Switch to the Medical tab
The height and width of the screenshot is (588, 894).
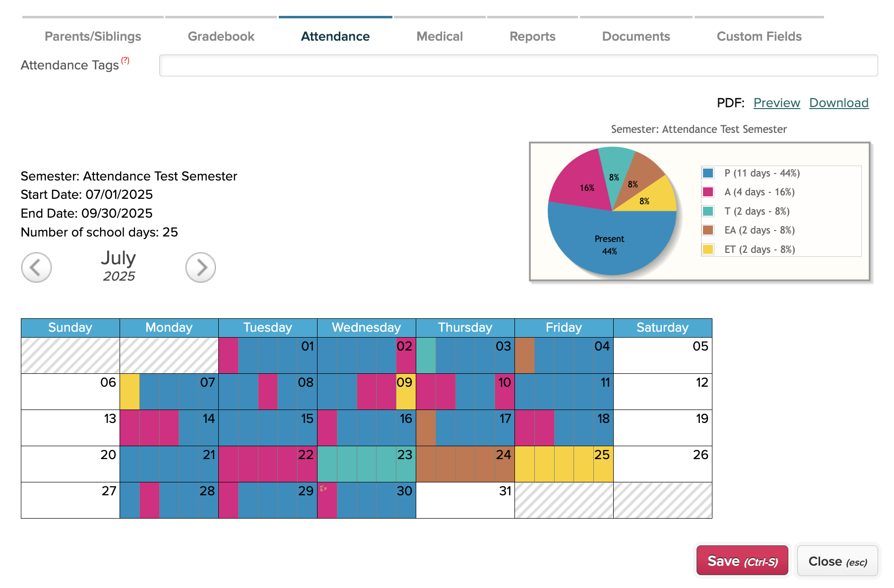tap(440, 36)
